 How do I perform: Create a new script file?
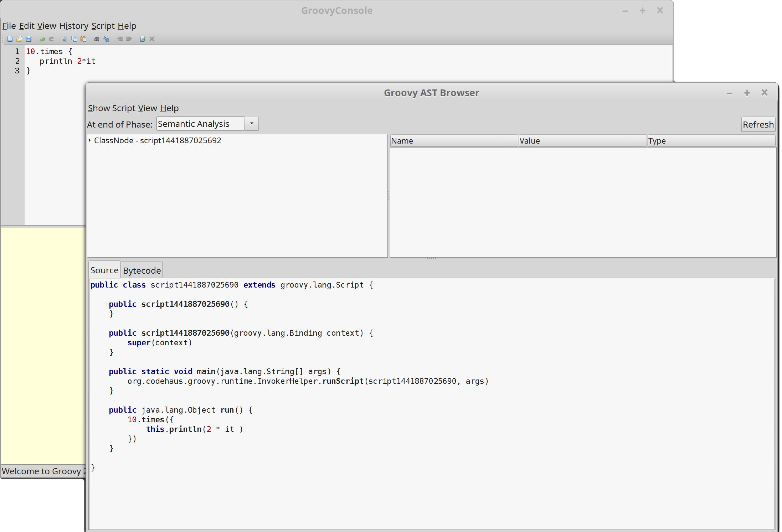[x=10, y=39]
